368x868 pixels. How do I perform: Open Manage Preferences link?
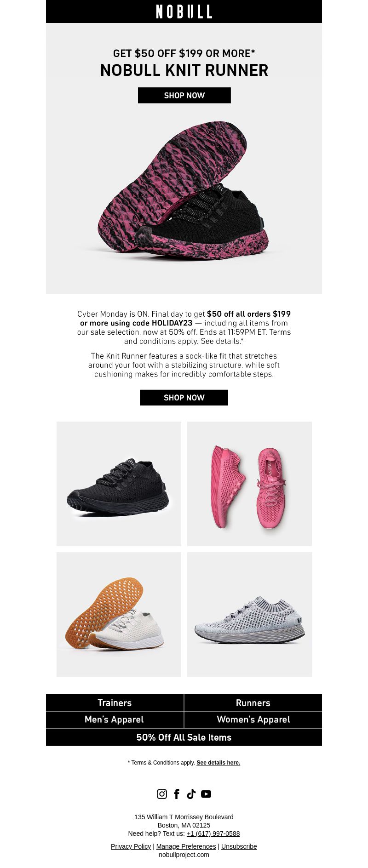186,846
